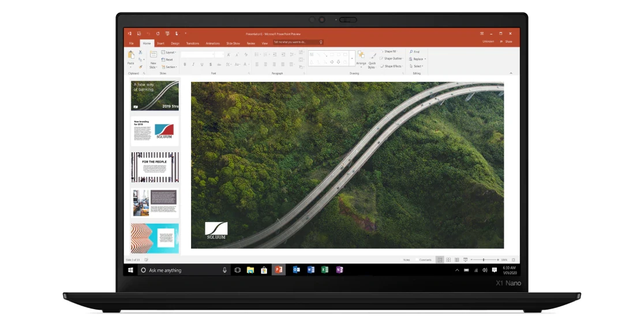Screen dimensions: 644x327
Task: Open Word from the taskbar
Action: click(310, 269)
